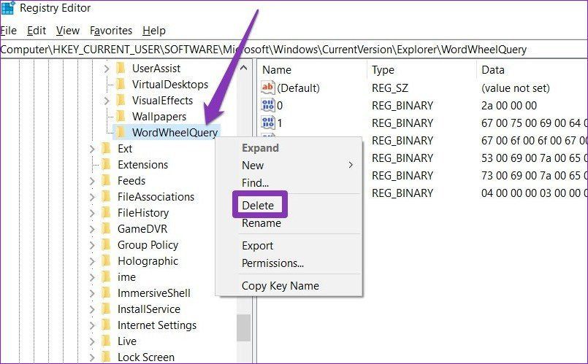
Task: Click the GameDVR folder icon
Action: click(107, 228)
